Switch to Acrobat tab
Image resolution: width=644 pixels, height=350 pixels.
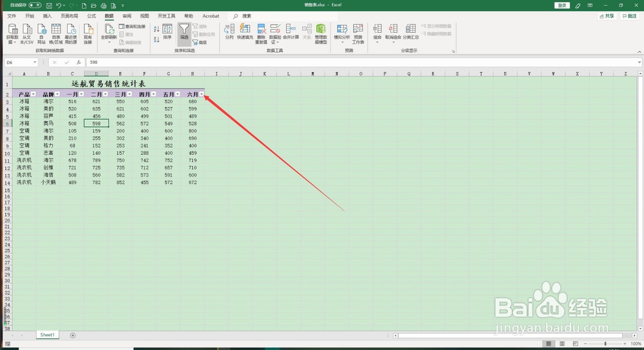(211, 16)
